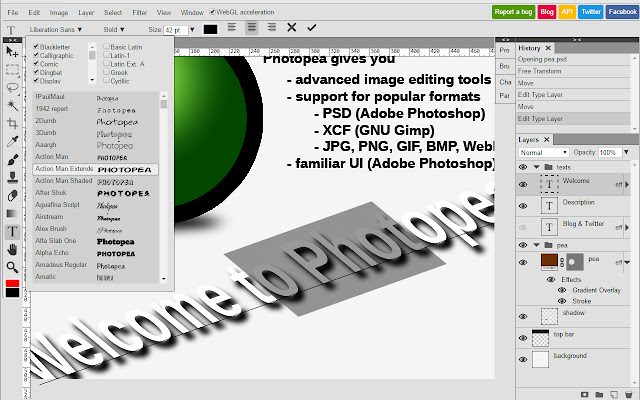Screen dimensions: 640x400
Task: Hide the background layer
Action: (523, 360)
